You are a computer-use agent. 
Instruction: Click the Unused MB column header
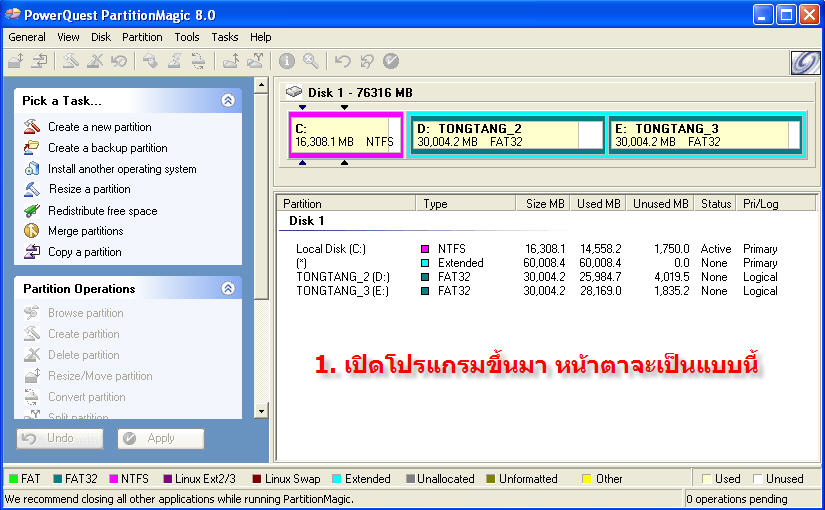click(660, 203)
